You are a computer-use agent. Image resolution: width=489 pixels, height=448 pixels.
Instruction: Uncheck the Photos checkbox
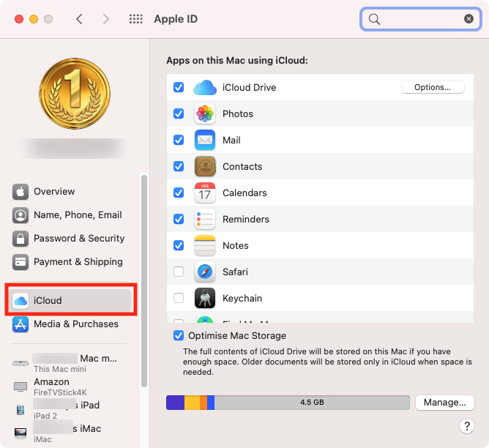(x=179, y=113)
